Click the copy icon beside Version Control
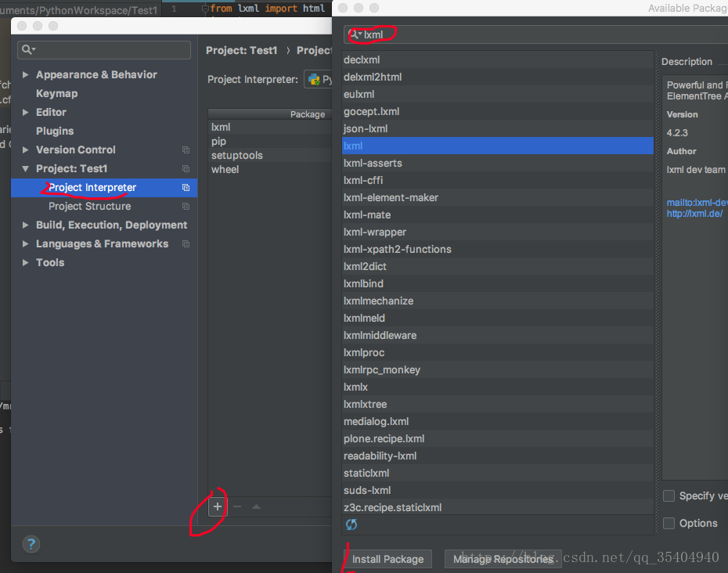728x573 pixels. point(186,150)
